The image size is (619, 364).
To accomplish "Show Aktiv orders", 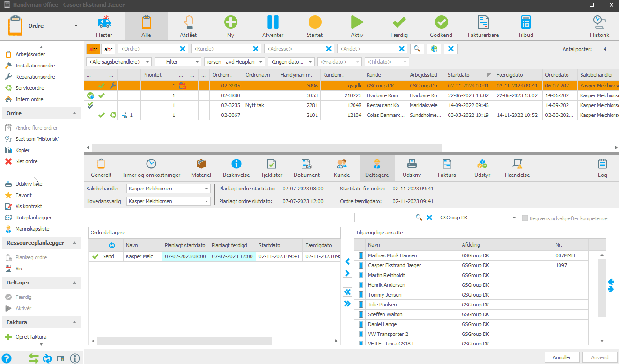I will pyautogui.click(x=357, y=26).
